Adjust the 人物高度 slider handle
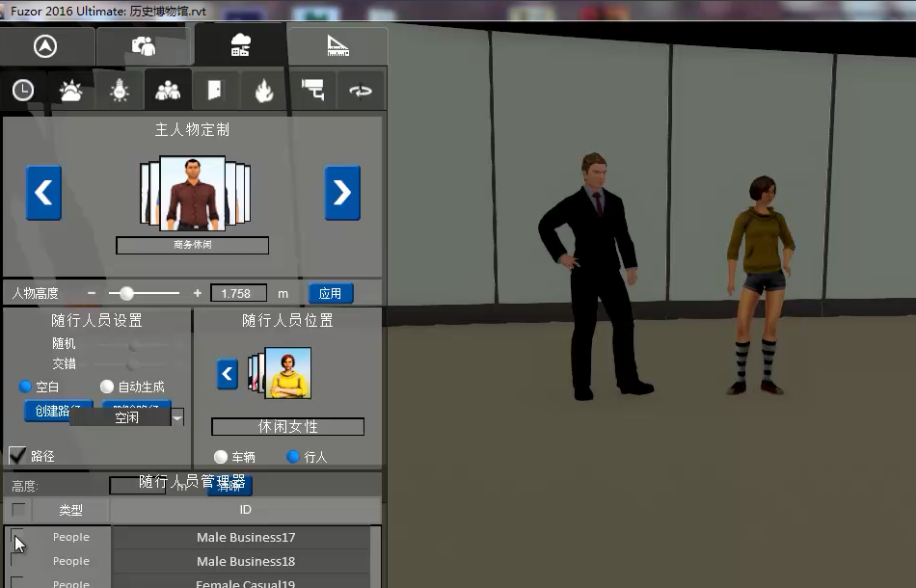This screenshot has height=588, width=916. [126, 293]
